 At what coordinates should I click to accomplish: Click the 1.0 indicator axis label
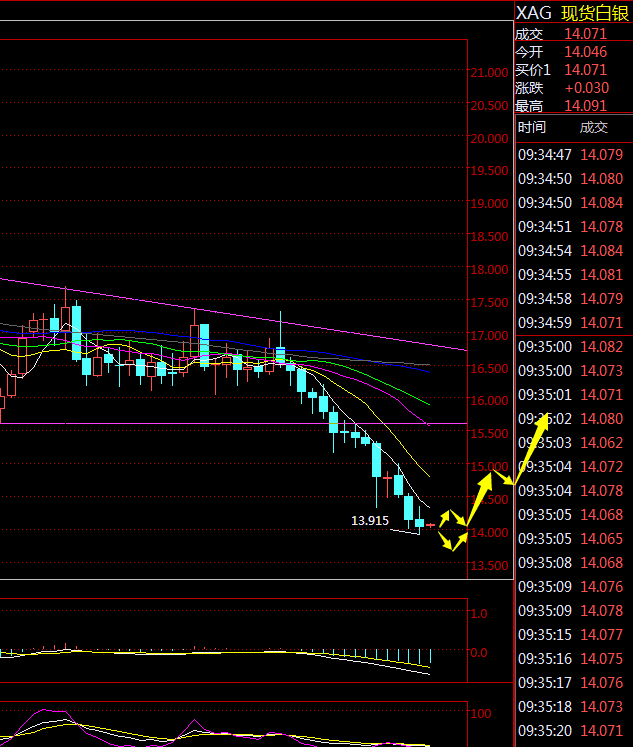479,614
